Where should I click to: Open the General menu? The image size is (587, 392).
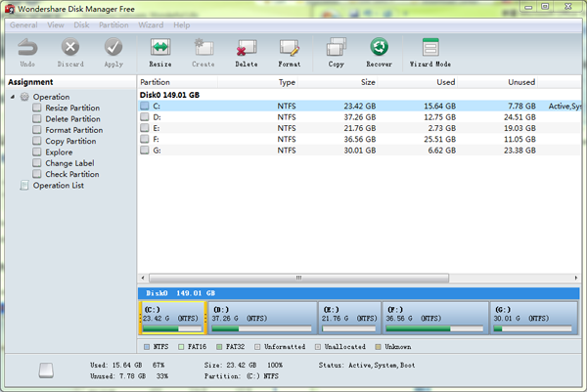23,25
